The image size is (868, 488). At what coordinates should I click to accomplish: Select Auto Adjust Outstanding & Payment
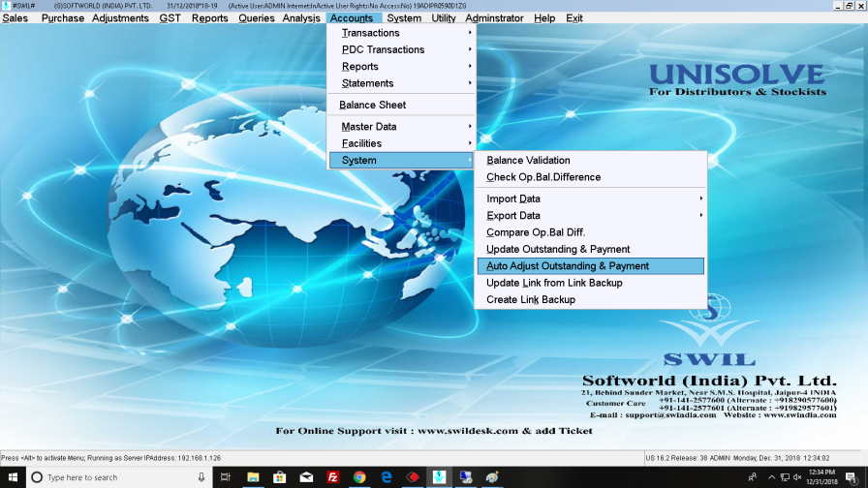[591, 266]
